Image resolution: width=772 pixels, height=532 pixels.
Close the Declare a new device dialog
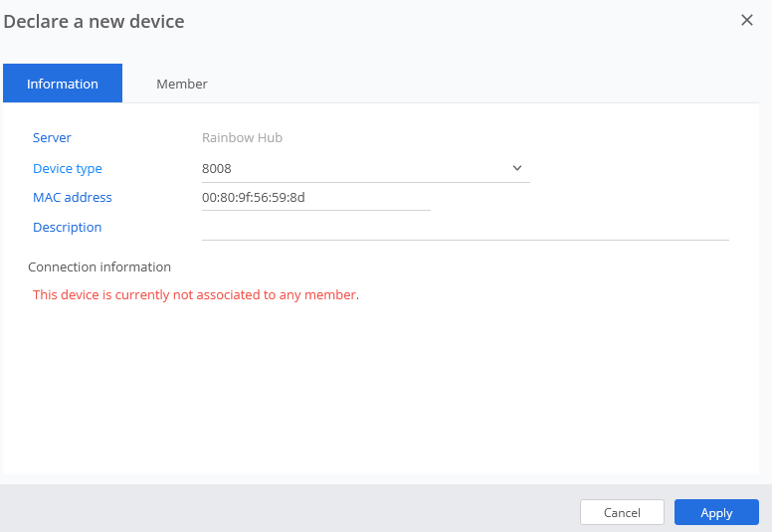[747, 20]
